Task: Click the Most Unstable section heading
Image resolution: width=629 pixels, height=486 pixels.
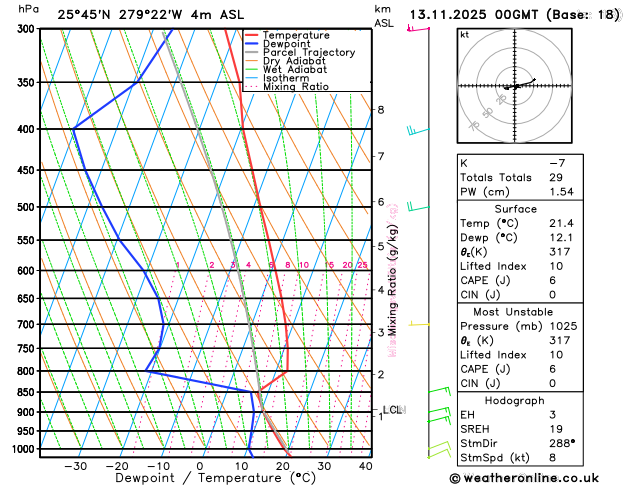Action: coord(513,312)
